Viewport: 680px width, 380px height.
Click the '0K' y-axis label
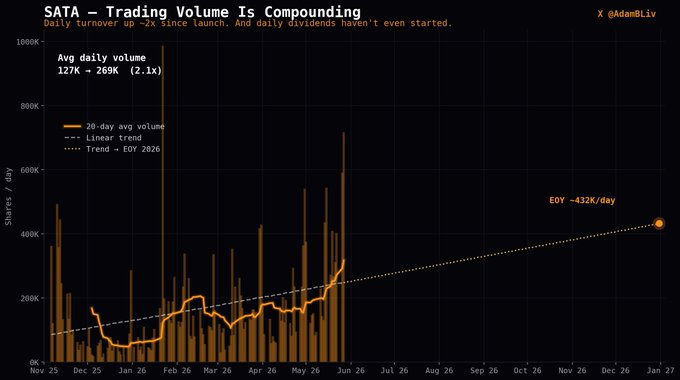click(x=35, y=362)
